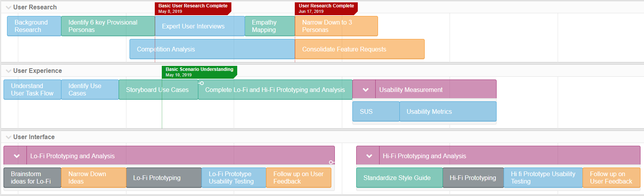Click the dependency connector above Complete Lo-Fi task
The height and width of the screenshot is (196, 644).
click(x=201, y=83)
